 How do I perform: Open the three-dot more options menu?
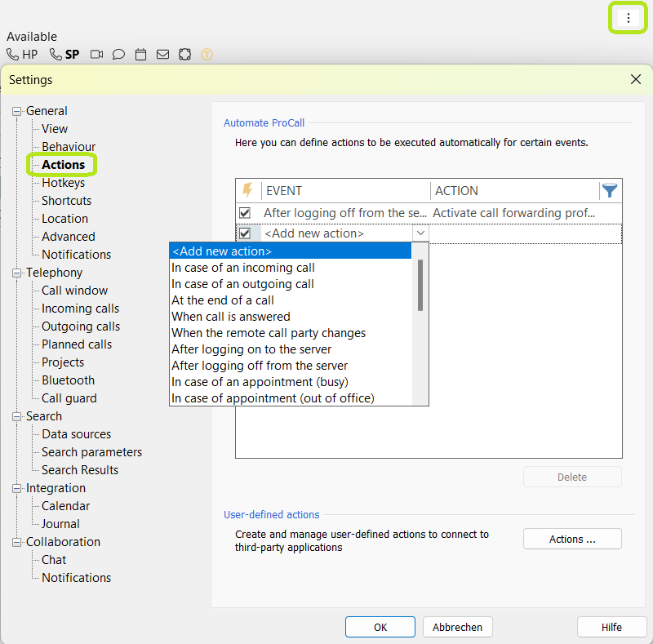point(628,18)
